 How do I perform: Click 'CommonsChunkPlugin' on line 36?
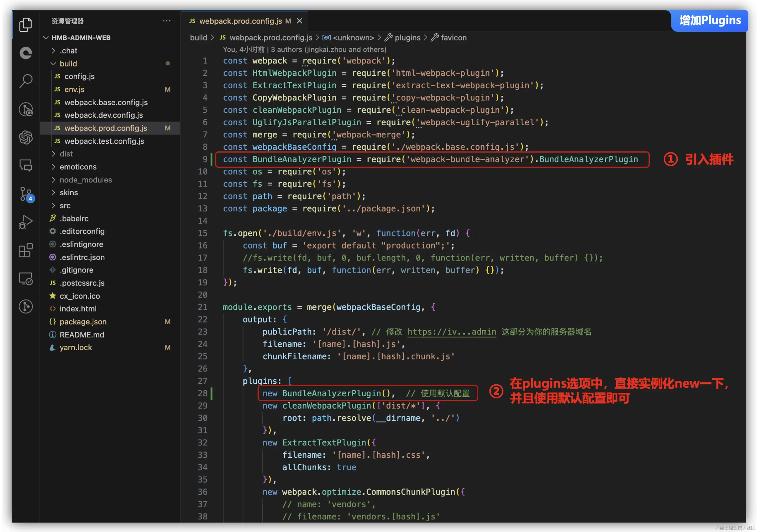411,492
